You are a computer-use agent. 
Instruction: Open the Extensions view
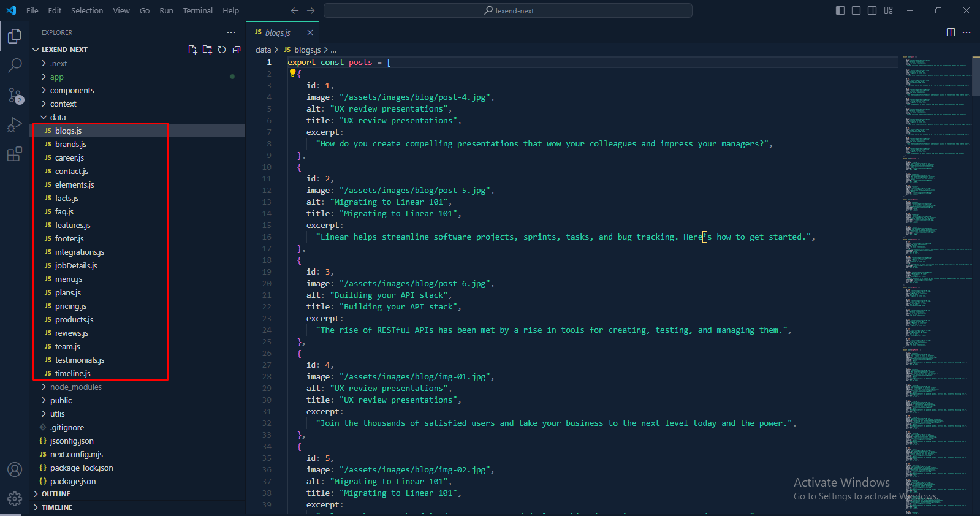click(x=15, y=154)
